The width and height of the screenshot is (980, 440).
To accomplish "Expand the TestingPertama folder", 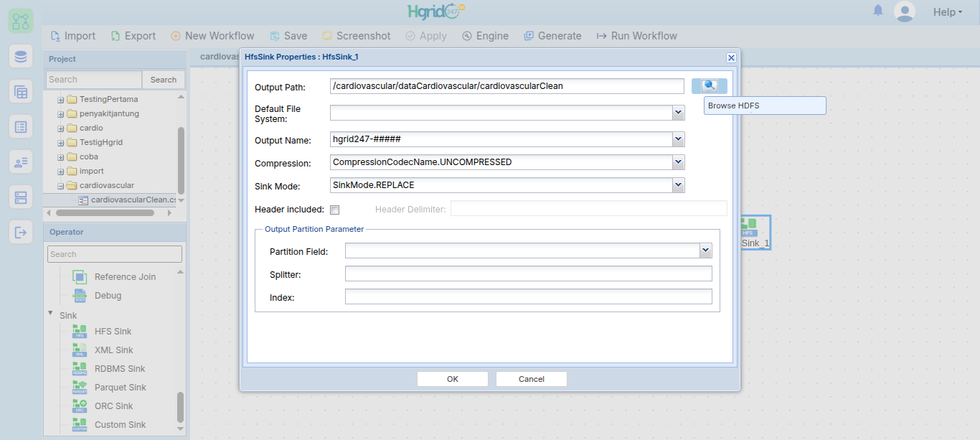I will 61,100.
